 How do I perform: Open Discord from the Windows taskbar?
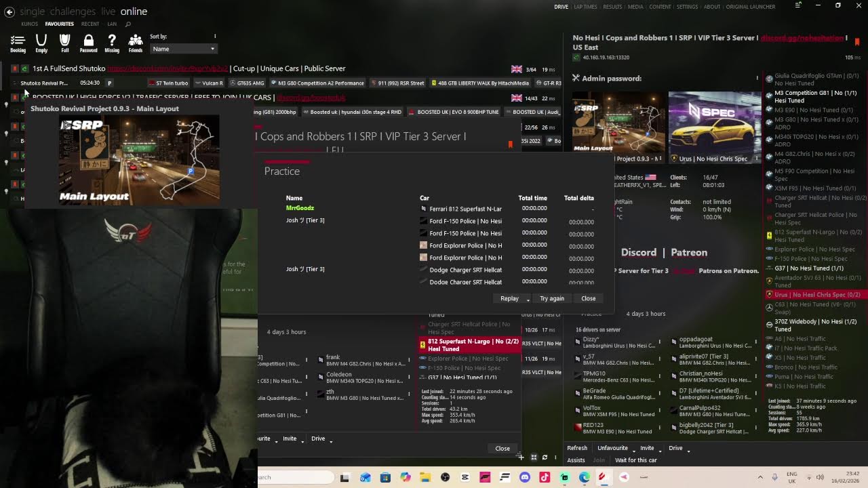click(x=524, y=477)
